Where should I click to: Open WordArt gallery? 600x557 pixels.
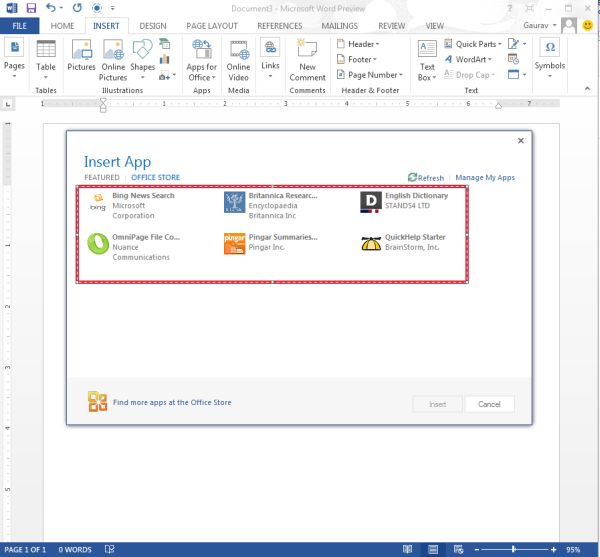468,59
